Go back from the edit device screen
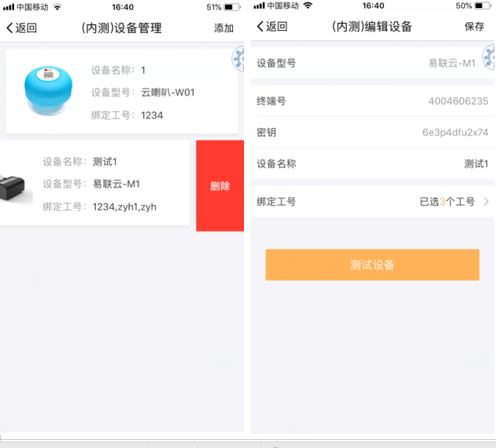 (x=272, y=26)
